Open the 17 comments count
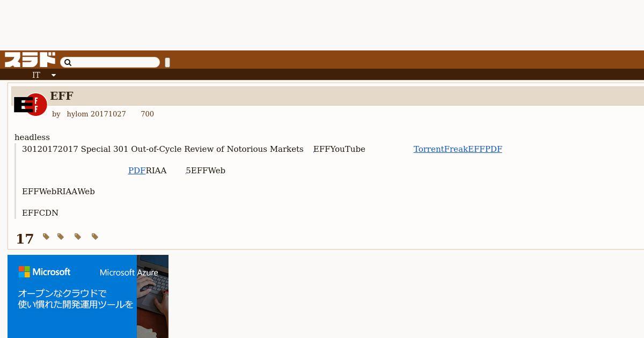The image size is (644, 338). coord(25,239)
